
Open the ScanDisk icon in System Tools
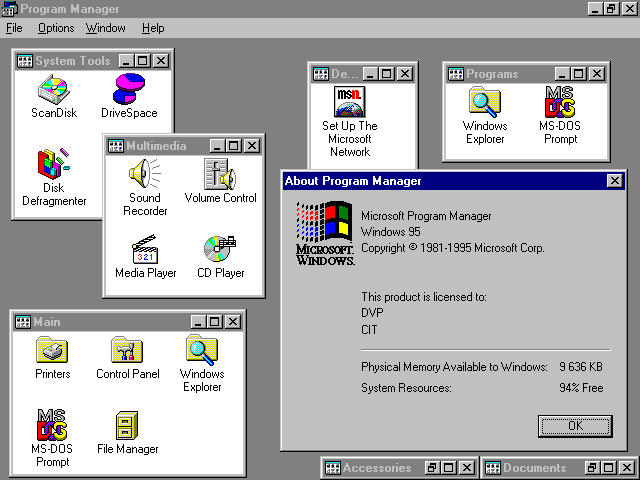(x=53, y=91)
